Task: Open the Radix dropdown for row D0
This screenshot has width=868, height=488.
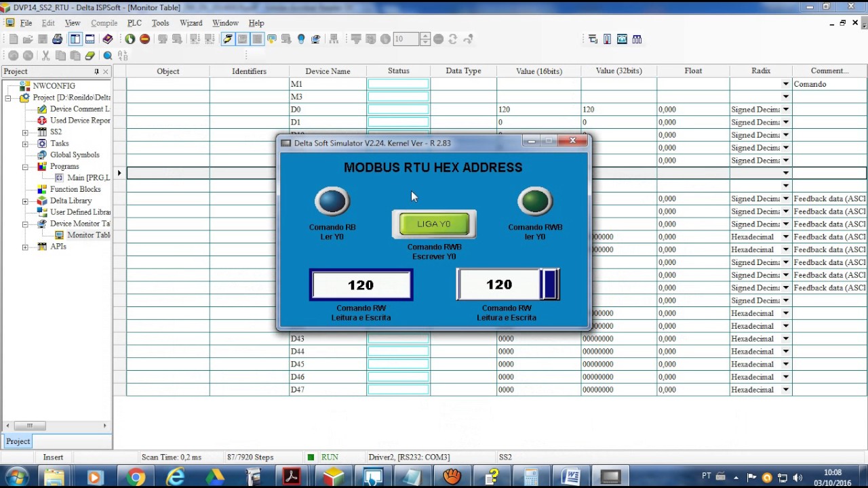Action: pos(785,109)
